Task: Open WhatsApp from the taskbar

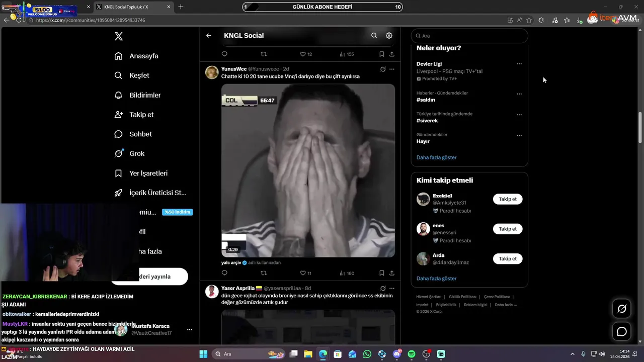Action: [367, 354]
